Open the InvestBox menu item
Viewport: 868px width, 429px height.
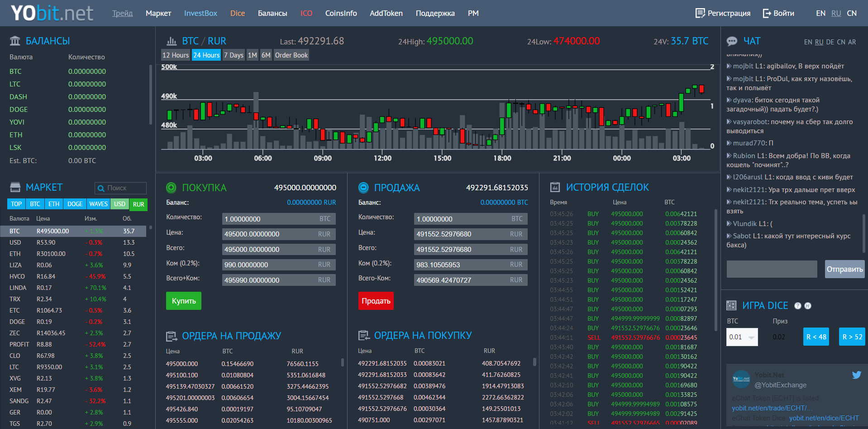[200, 13]
